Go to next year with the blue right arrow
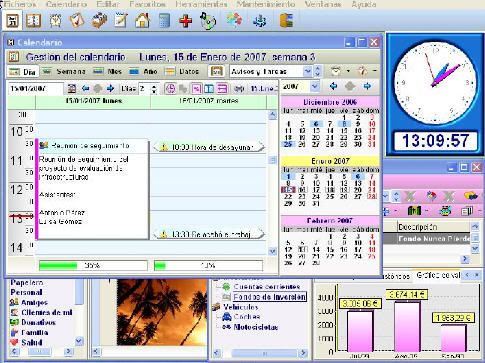This screenshot has width=485, height=363. point(367,86)
